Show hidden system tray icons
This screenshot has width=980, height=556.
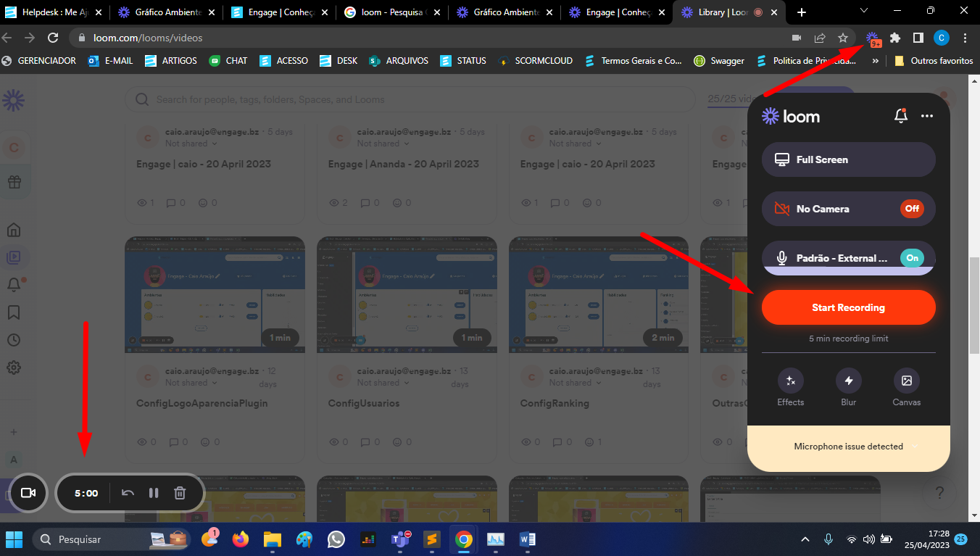(805, 539)
